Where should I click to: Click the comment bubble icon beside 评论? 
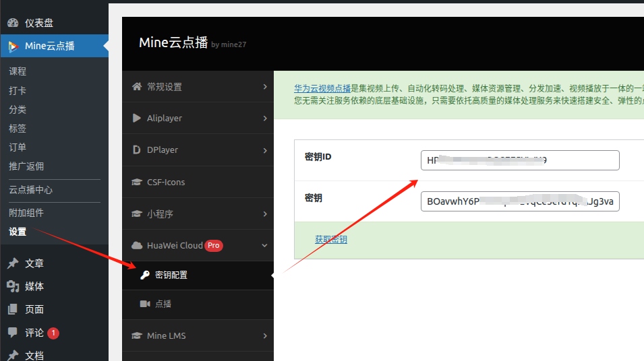(x=13, y=332)
